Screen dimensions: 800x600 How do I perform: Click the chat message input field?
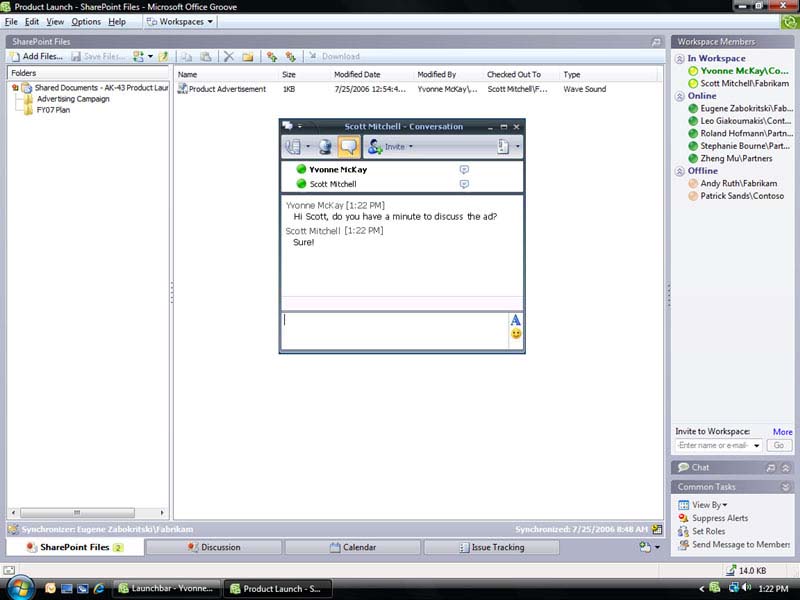394,331
